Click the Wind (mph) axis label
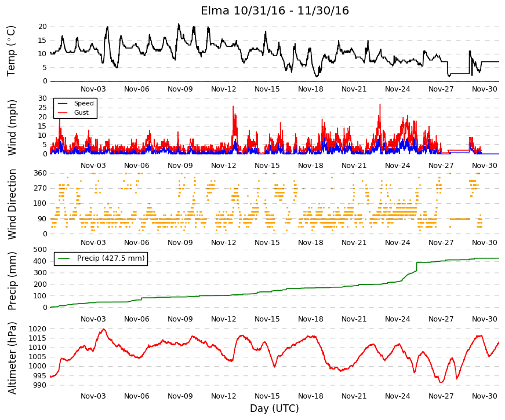Screen dimensions: 505x420 pos(12,128)
